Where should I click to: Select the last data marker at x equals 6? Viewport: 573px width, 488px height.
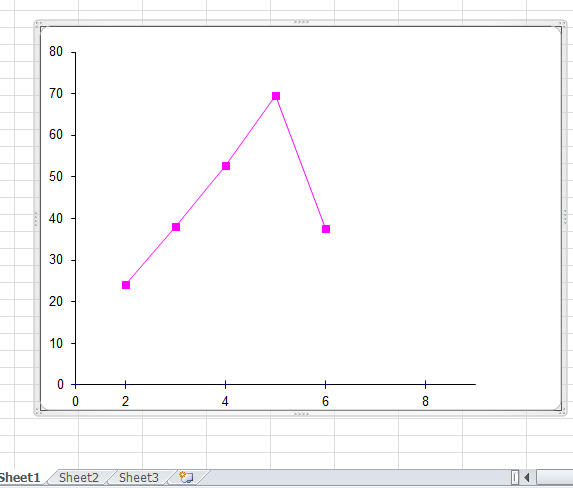tap(326, 229)
